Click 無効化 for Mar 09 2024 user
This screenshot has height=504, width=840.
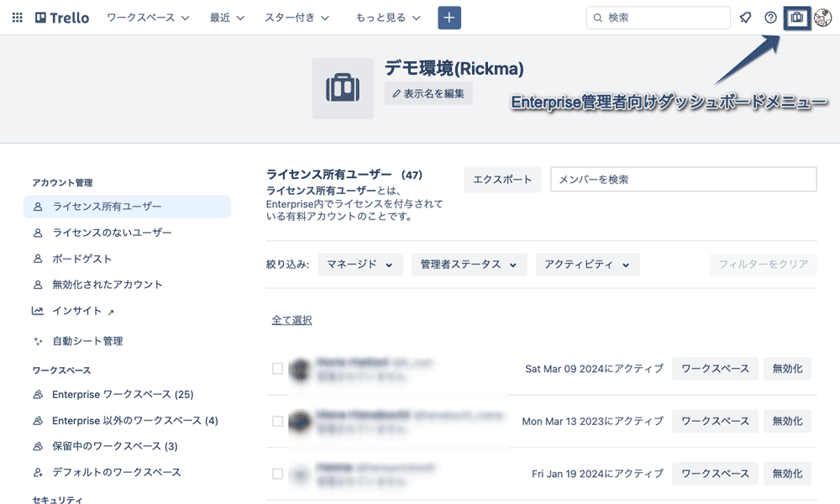pos(788,369)
